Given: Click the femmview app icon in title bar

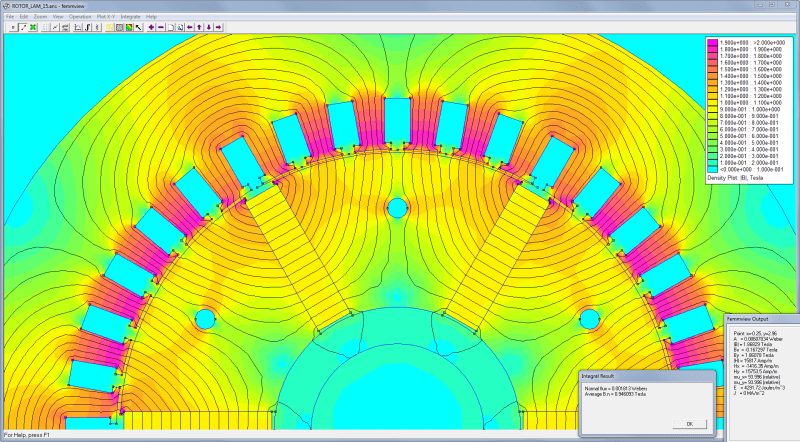Looking at the screenshot, I should point(6,6).
